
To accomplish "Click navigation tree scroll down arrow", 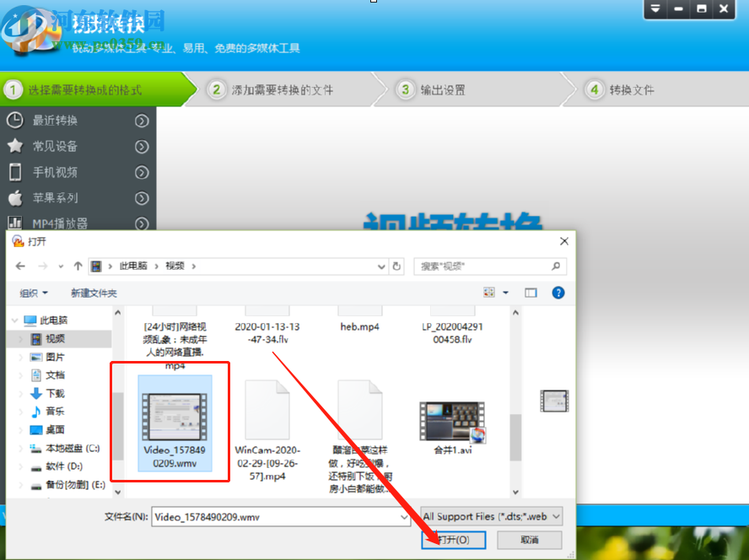I will pyautogui.click(x=117, y=492).
